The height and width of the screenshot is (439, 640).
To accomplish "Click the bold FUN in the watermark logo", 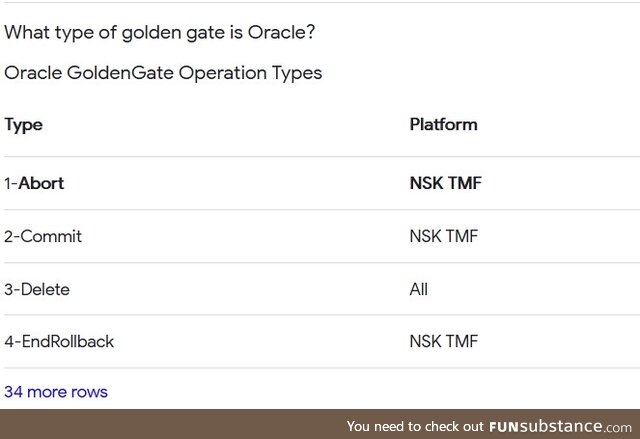I will (x=504, y=427).
